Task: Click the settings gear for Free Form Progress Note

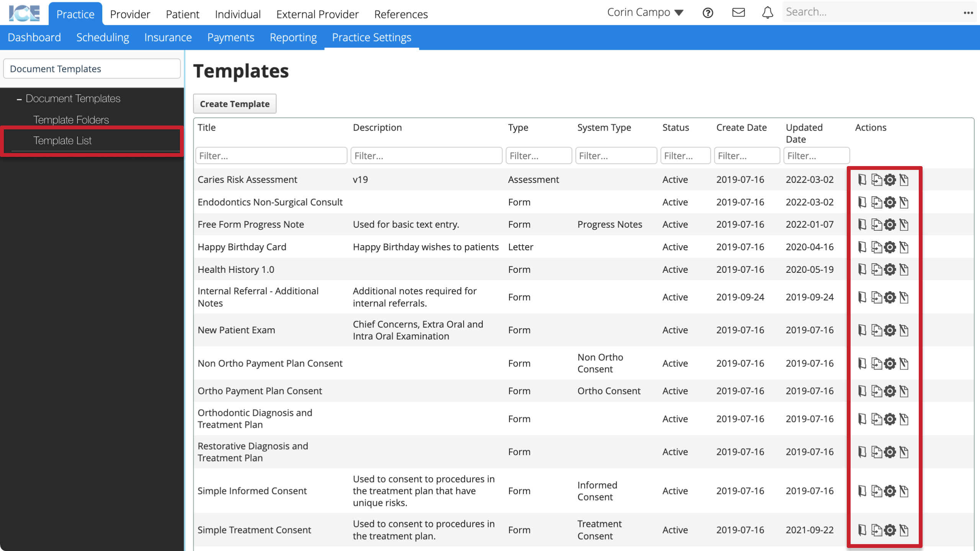Action: 890,225
